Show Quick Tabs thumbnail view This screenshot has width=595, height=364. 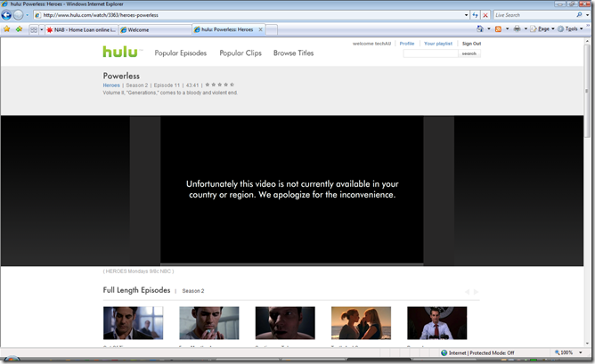point(34,29)
